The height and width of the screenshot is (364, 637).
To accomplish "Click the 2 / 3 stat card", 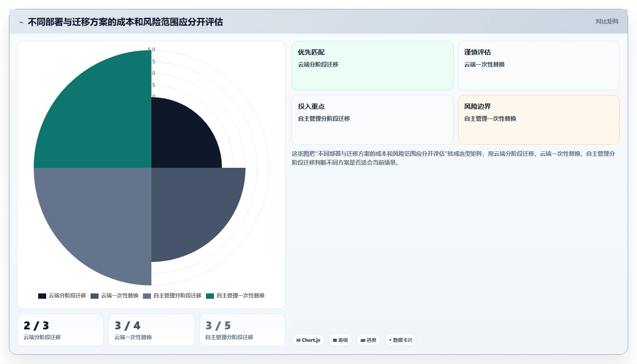I will coord(60,330).
